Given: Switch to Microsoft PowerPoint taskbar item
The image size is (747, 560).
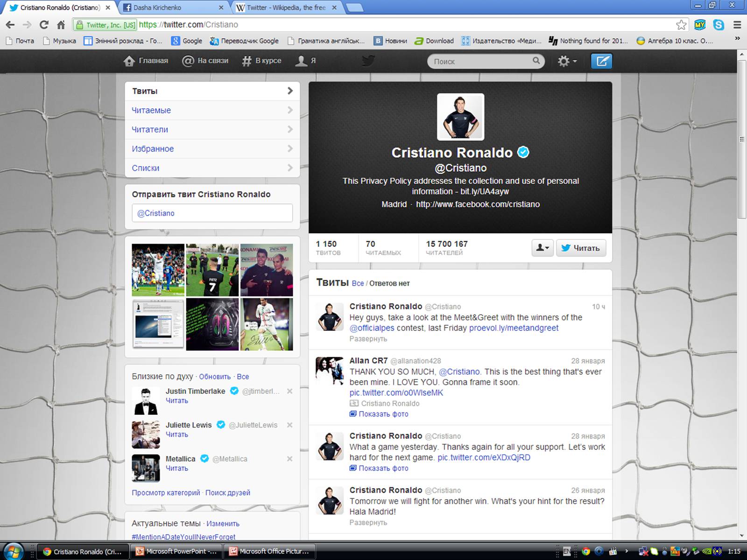Looking at the screenshot, I should (176, 551).
